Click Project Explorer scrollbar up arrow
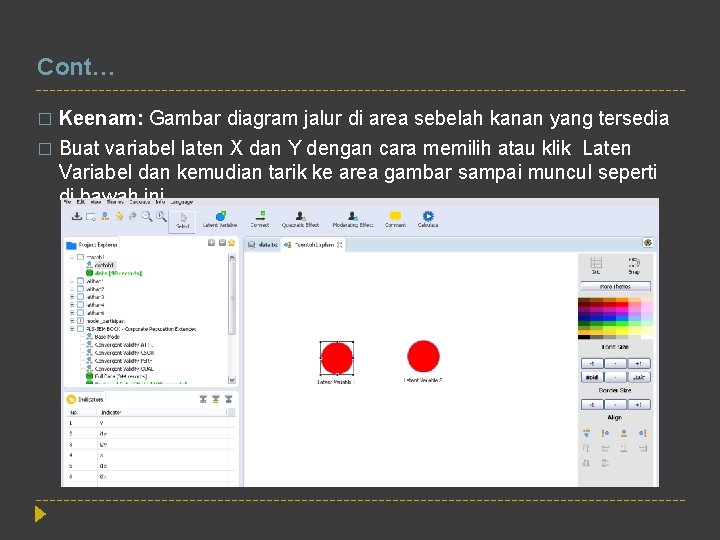 tap(231, 258)
